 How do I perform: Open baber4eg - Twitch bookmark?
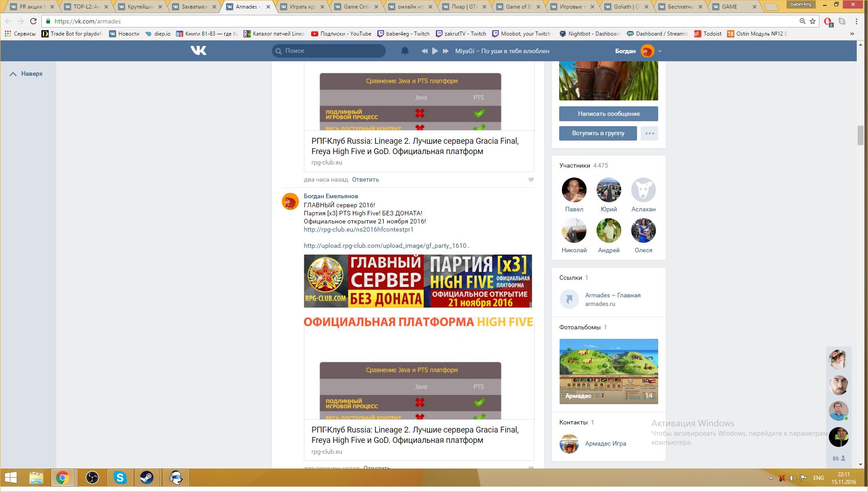[x=403, y=34]
